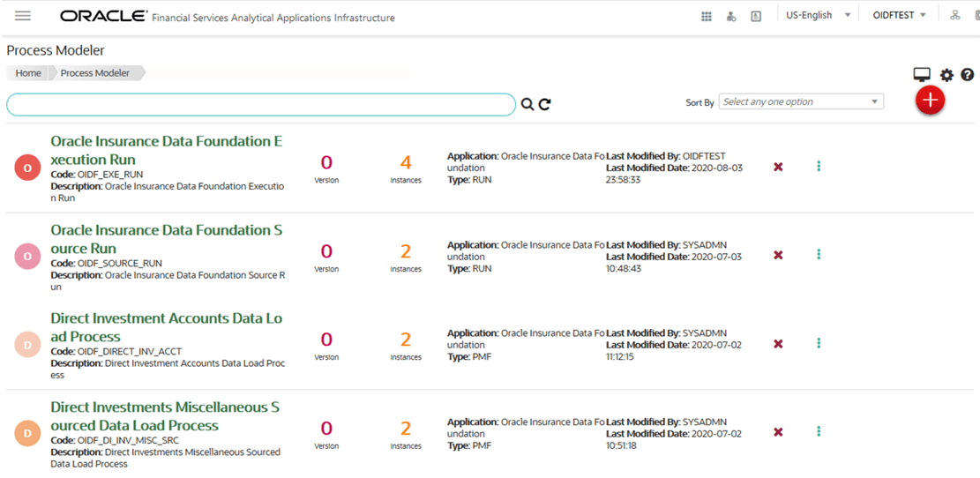
Task: Click the user administration icon in header
Action: pyautogui.click(x=731, y=17)
